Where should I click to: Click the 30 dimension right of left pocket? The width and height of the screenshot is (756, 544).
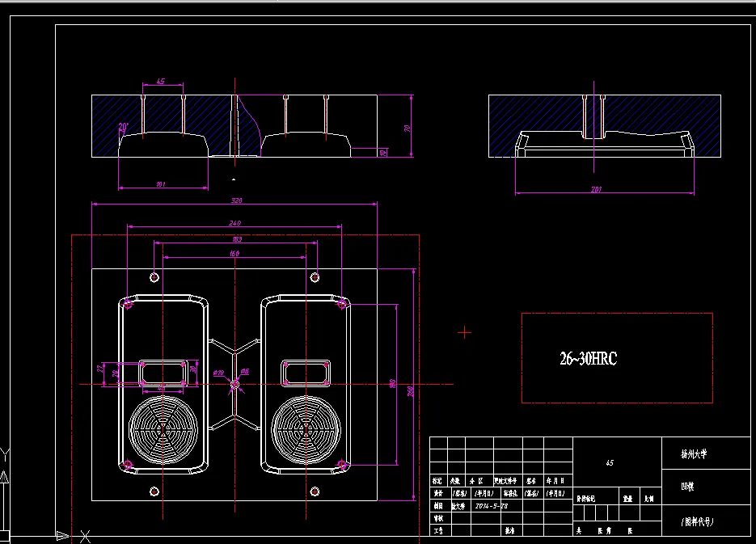(193, 369)
